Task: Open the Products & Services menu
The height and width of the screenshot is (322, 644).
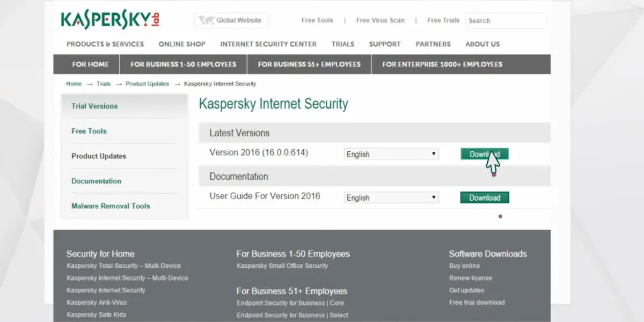Action: 105,44
